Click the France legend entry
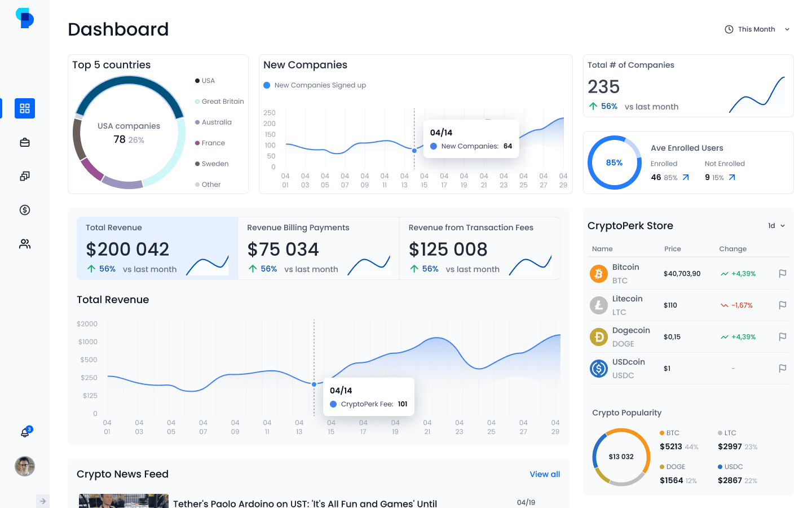 coord(210,143)
